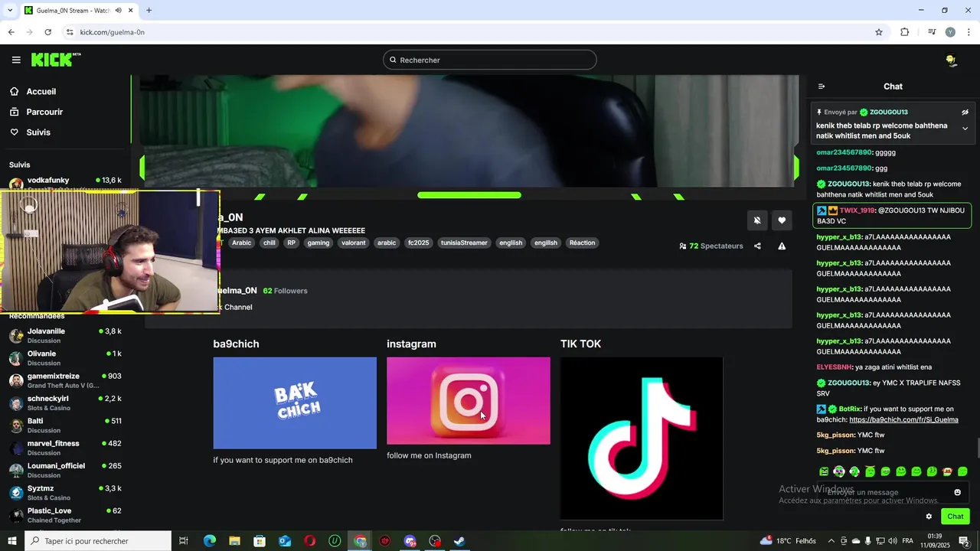Image resolution: width=980 pixels, height=551 pixels.
Task: Click ELYESBNH username in chat
Action: (835, 367)
